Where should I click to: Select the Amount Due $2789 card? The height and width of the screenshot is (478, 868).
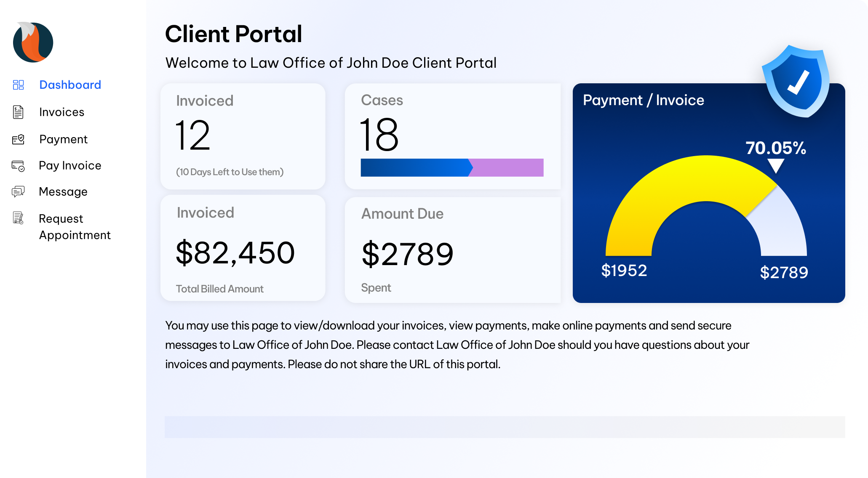[452, 250]
